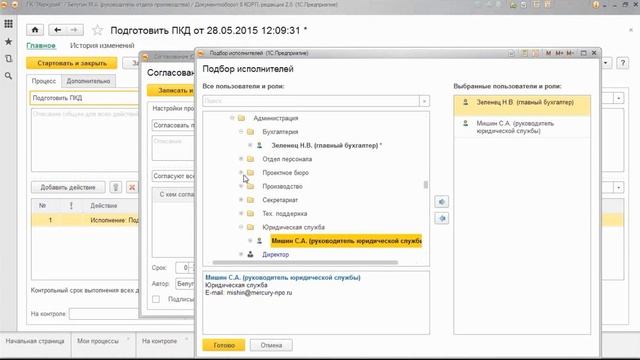Collapse the Бухгалтерия folder

(x=241, y=131)
